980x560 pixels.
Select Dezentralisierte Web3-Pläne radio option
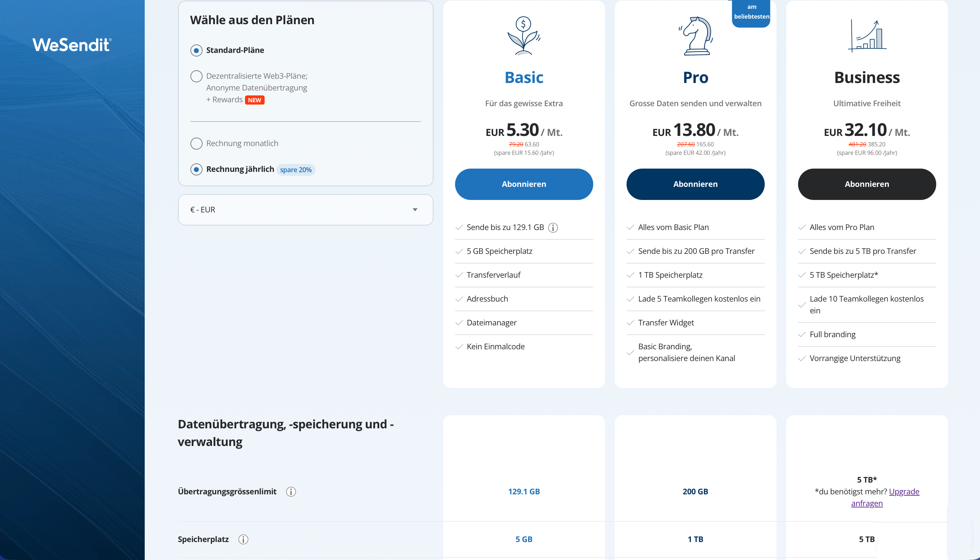coord(196,76)
